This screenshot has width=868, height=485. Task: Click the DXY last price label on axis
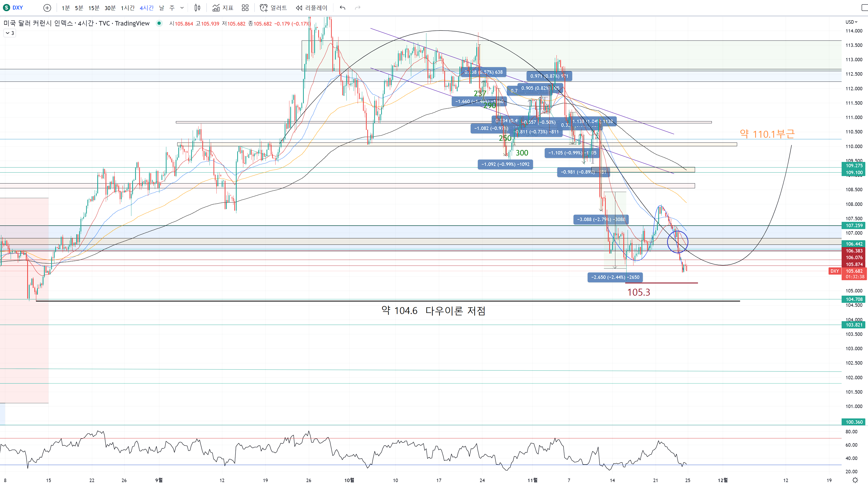(x=854, y=271)
